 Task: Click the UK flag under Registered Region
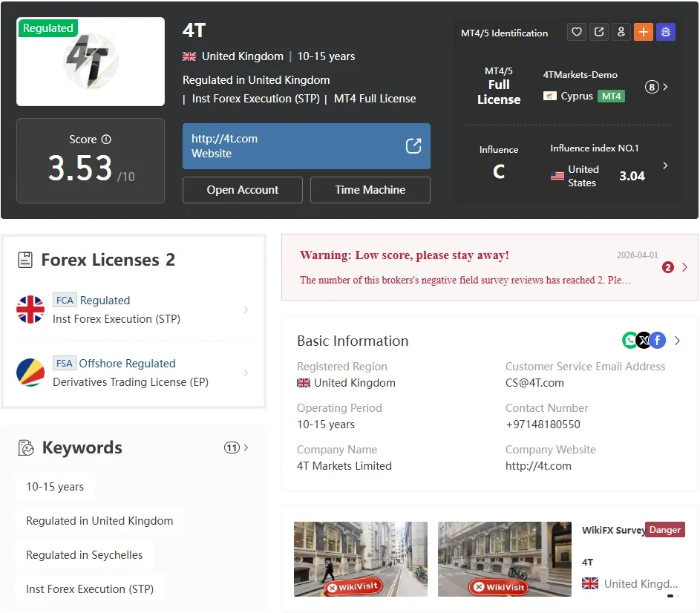click(x=304, y=383)
